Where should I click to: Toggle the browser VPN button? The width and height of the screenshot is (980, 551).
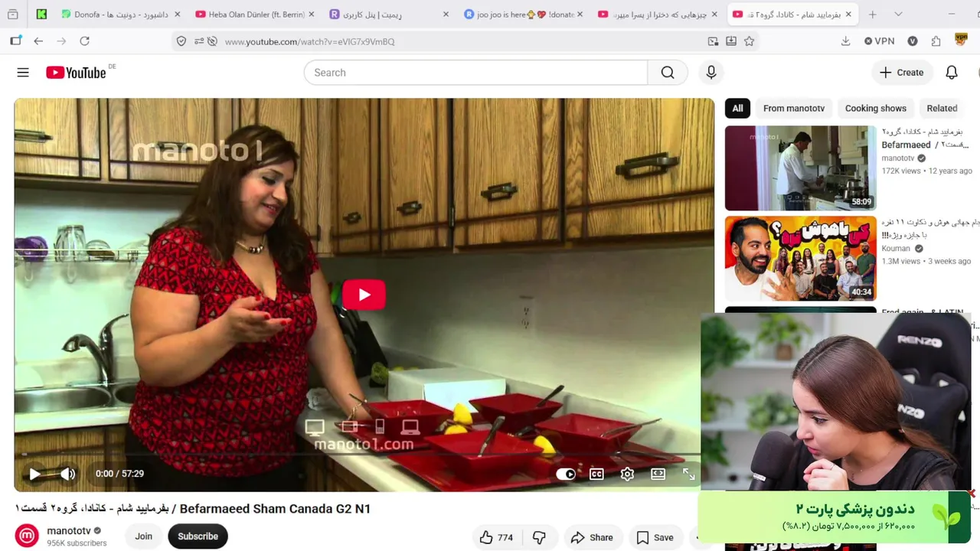pos(879,41)
